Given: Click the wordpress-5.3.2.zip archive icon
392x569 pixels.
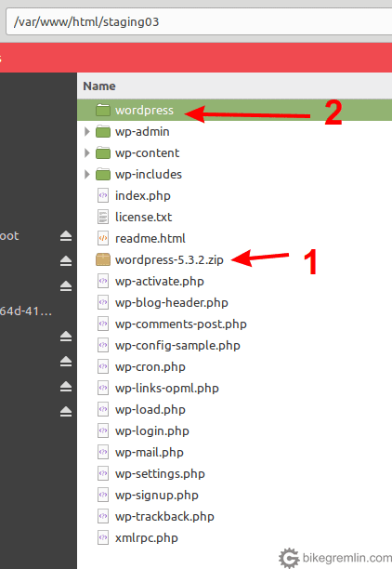Looking at the screenshot, I should click(103, 259).
